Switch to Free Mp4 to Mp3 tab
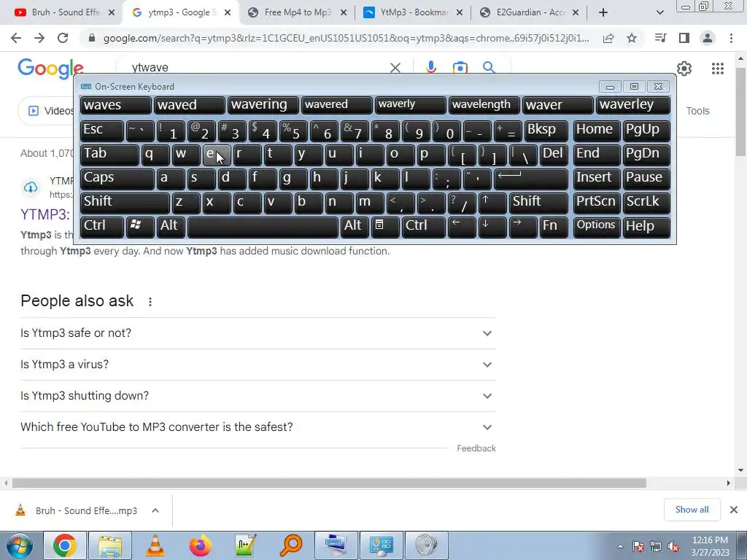 click(x=298, y=12)
